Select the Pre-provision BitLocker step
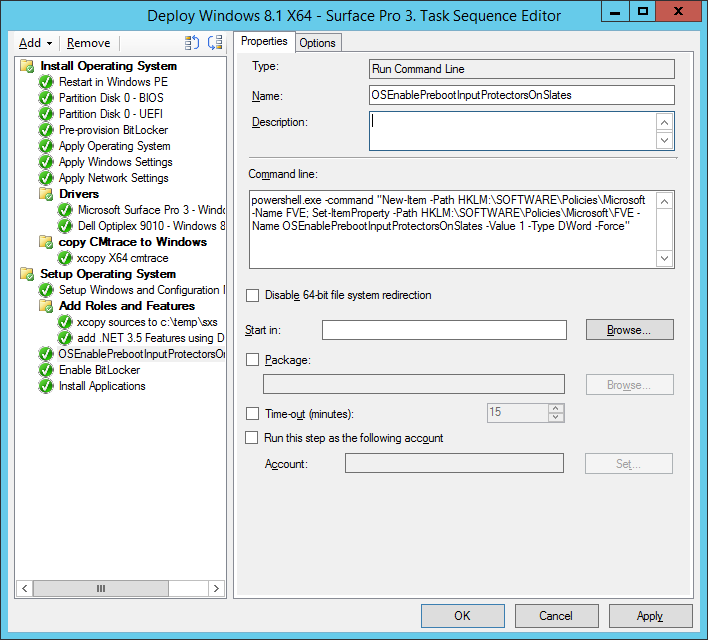The height and width of the screenshot is (640, 708). [113, 130]
